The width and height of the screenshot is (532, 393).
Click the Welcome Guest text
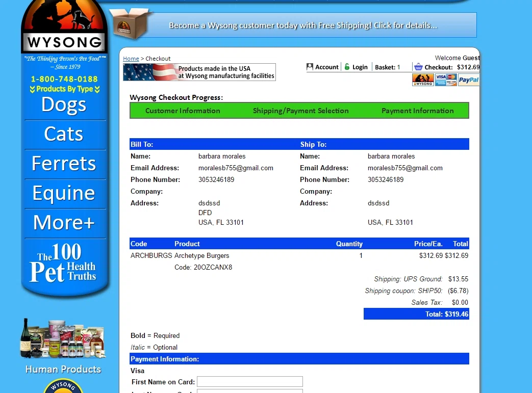pos(458,58)
